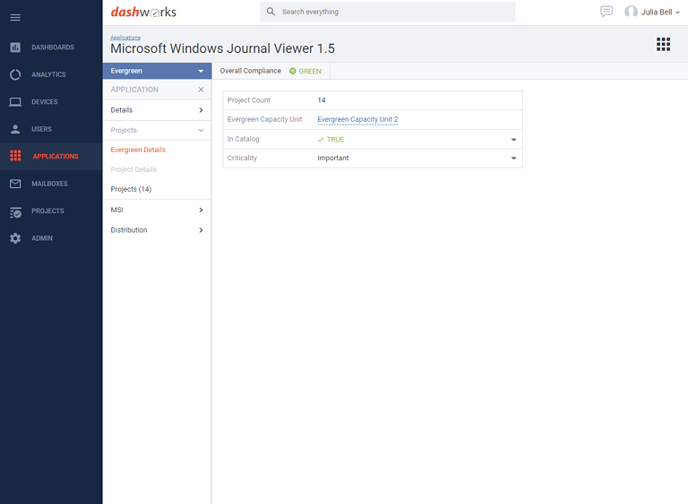Viewport: 688px width, 504px height.
Task: Focus the Search everything field
Action: [x=387, y=12]
